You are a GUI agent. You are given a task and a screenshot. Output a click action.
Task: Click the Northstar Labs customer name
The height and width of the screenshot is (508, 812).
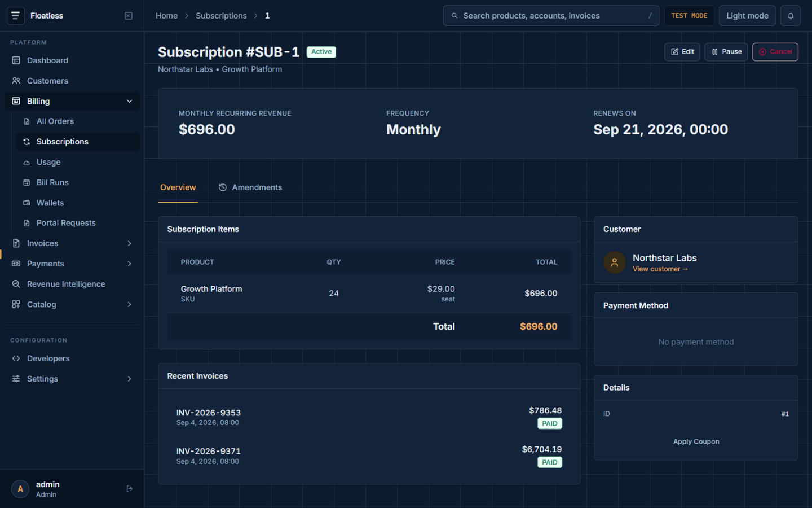click(665, 258)
